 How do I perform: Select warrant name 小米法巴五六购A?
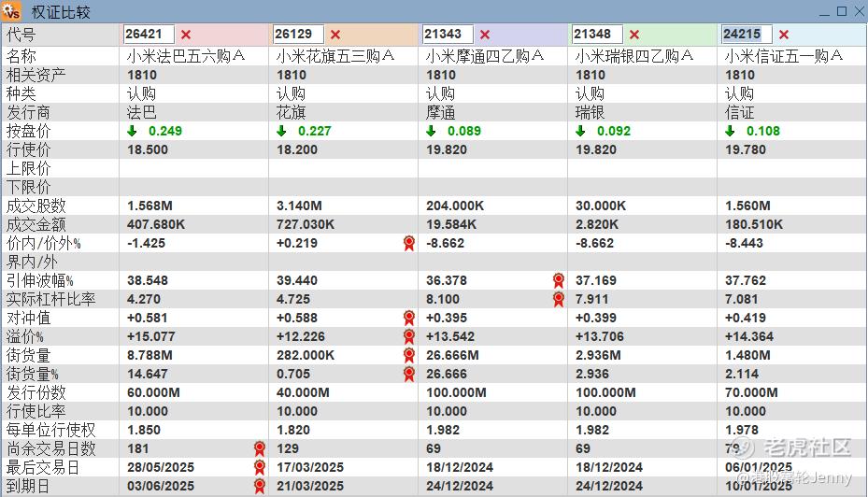(x=186, y=56)
